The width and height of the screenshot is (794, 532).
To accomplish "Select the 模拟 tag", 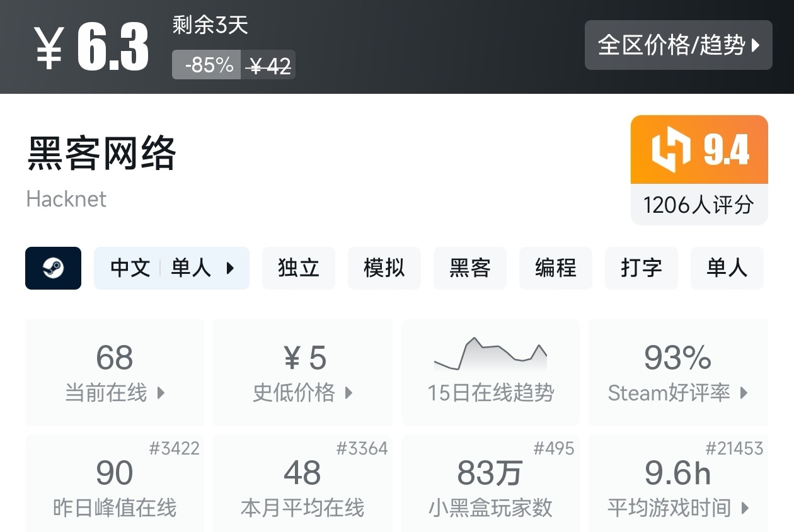I will point(384,268).
